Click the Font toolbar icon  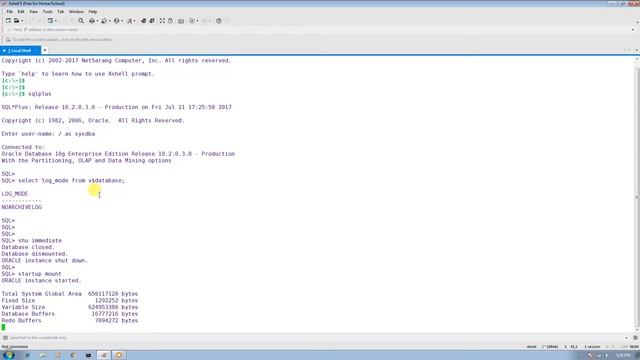pos(130,20)
